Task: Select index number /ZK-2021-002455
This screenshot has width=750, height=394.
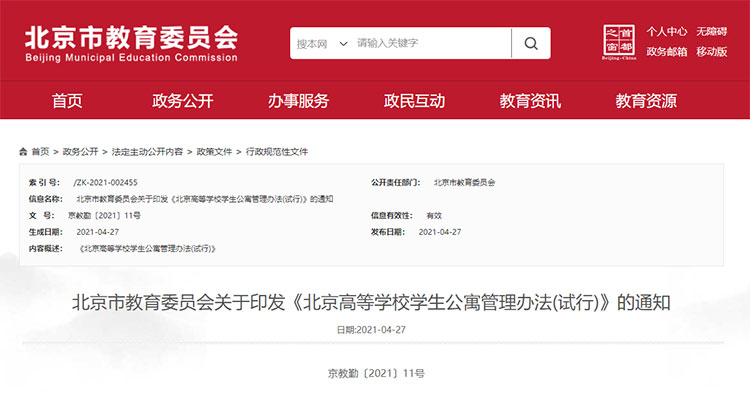Action: pyautogui.click(x=105, y=183)
